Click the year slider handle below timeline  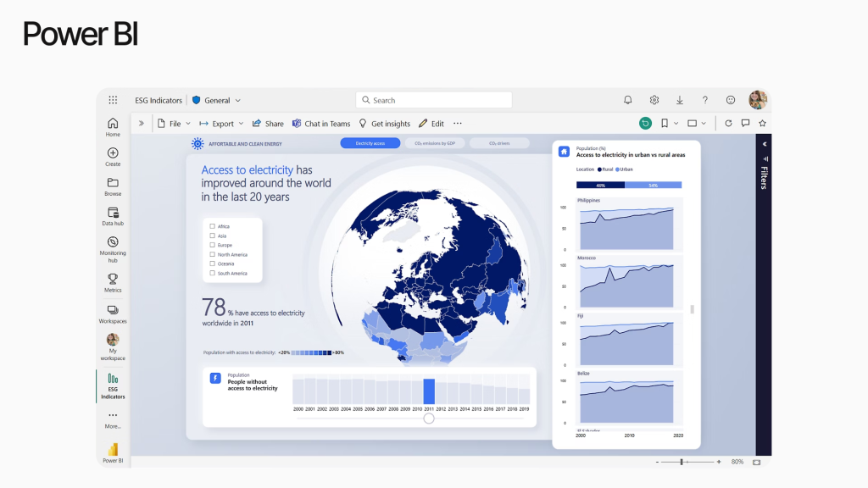[x=429, y=418]
